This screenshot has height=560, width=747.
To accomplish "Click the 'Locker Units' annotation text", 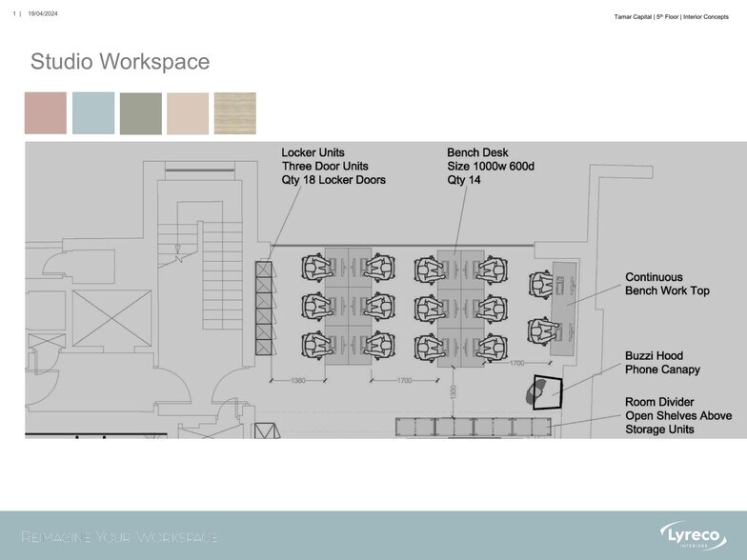I will (313, 152).
